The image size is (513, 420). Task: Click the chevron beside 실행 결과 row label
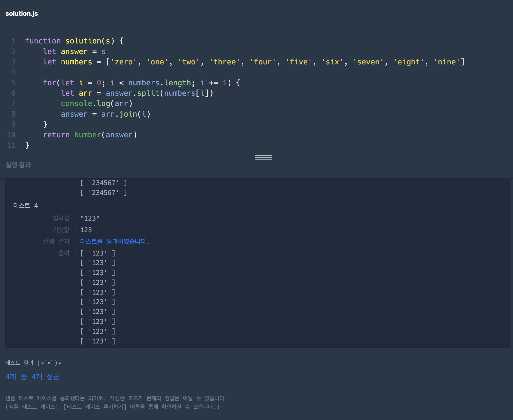tap(75, 241)
